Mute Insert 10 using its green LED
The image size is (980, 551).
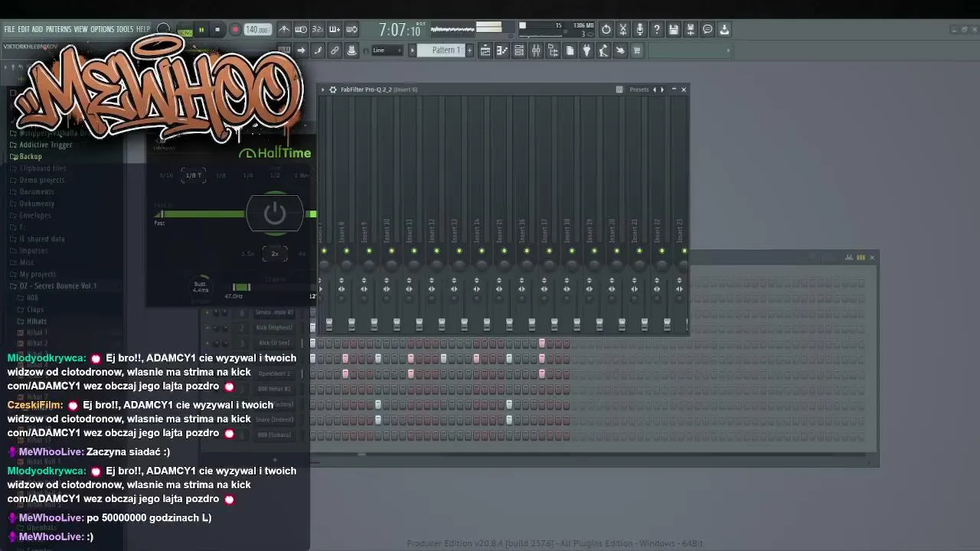tap(391, 251)
